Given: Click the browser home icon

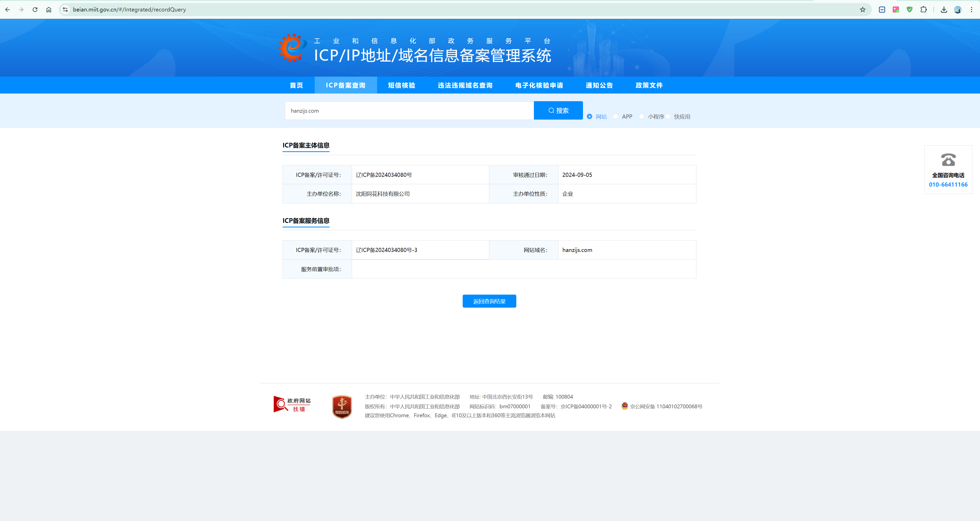Looking at the screenshot, I should [49, 9].
